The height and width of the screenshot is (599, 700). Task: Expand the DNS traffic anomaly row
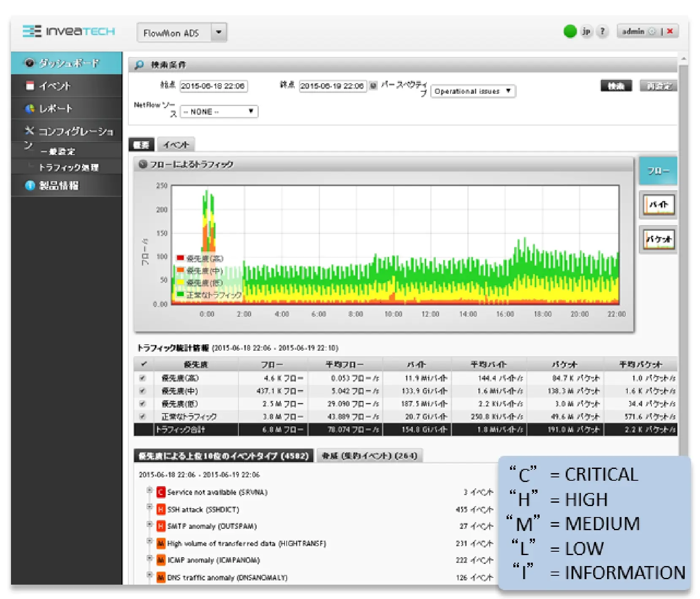point(149,575)
